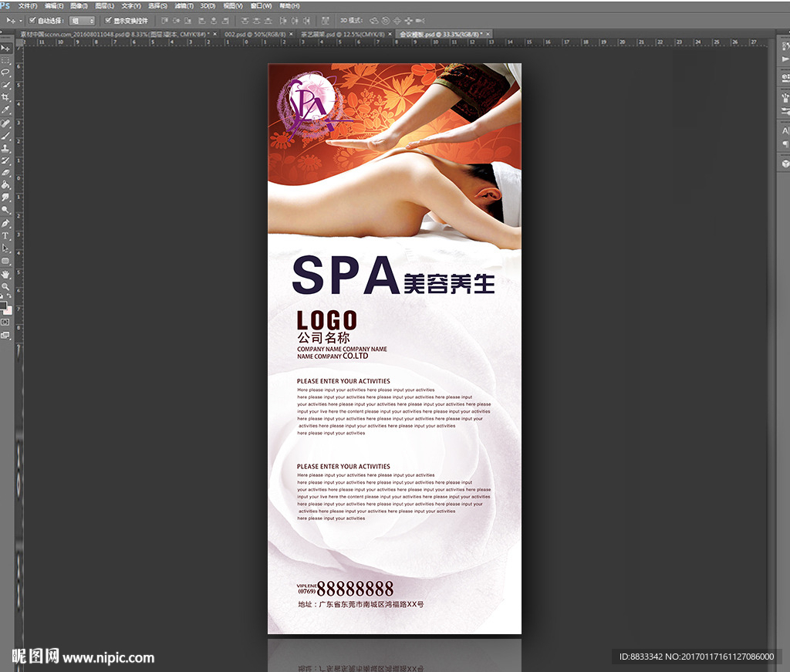
Task: Click the 3D slide mode icon
Action: point(409,21)
